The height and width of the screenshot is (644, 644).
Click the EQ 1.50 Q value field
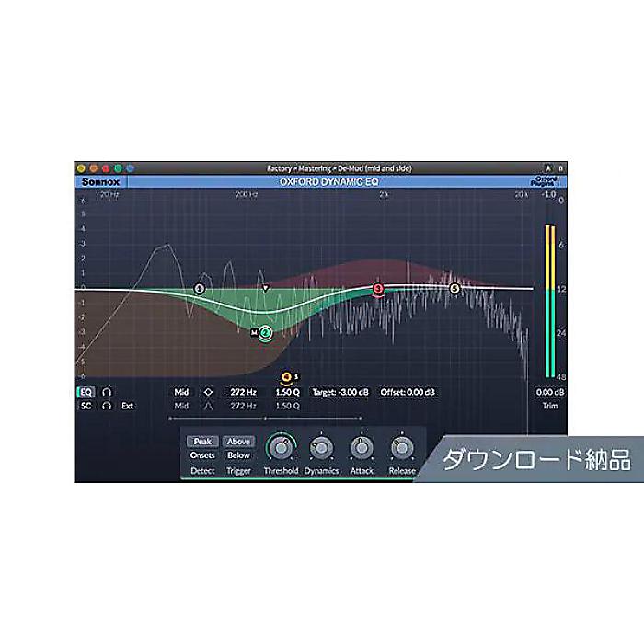point(287,392)
